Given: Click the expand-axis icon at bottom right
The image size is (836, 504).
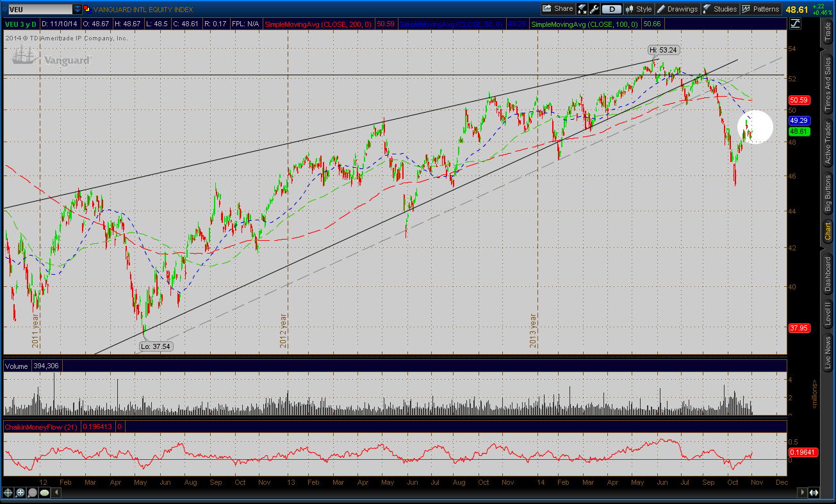Looking at the screenshot, I should click(813, 492).
